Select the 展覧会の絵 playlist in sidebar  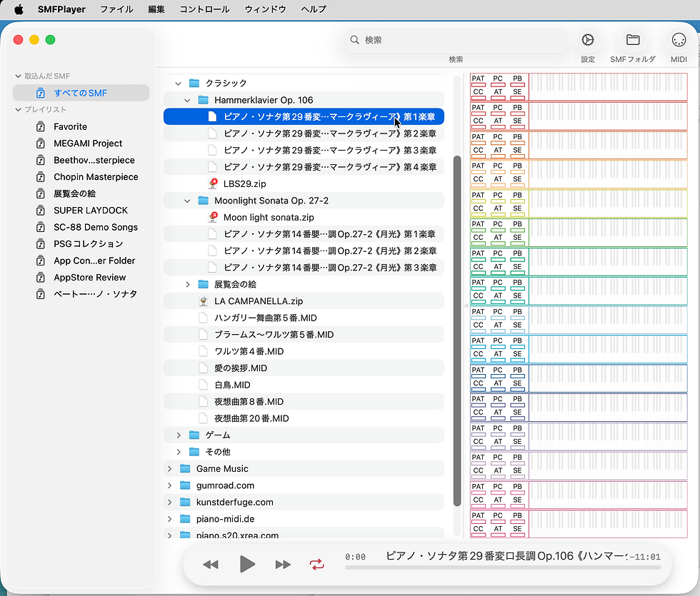click(81, 193)
